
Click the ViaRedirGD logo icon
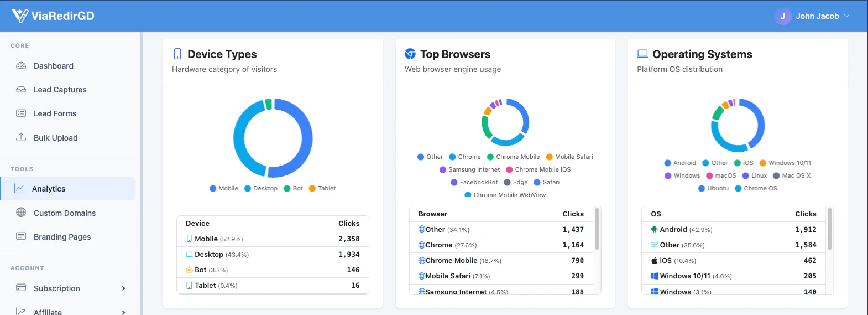pyautogui.click(x=20, y=16)
